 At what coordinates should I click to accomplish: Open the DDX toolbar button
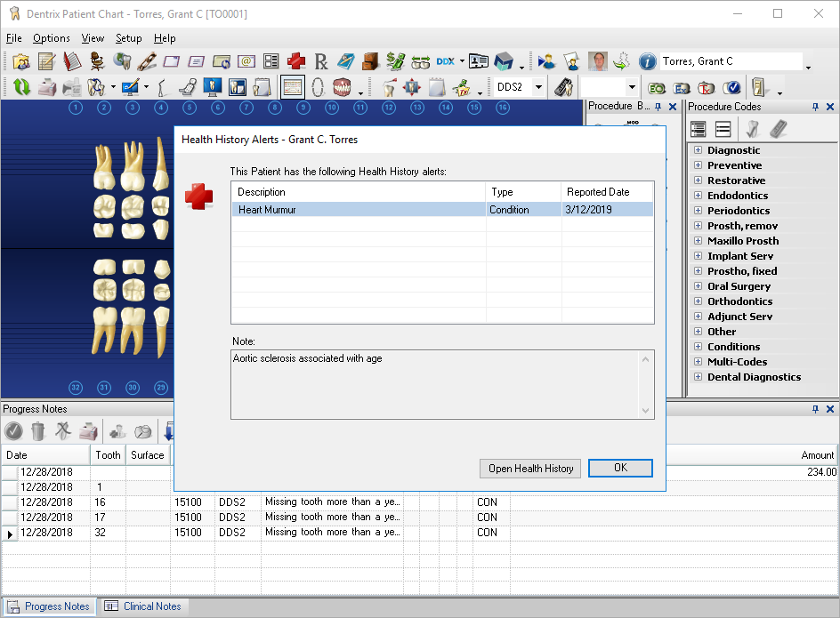coord(446,61)
